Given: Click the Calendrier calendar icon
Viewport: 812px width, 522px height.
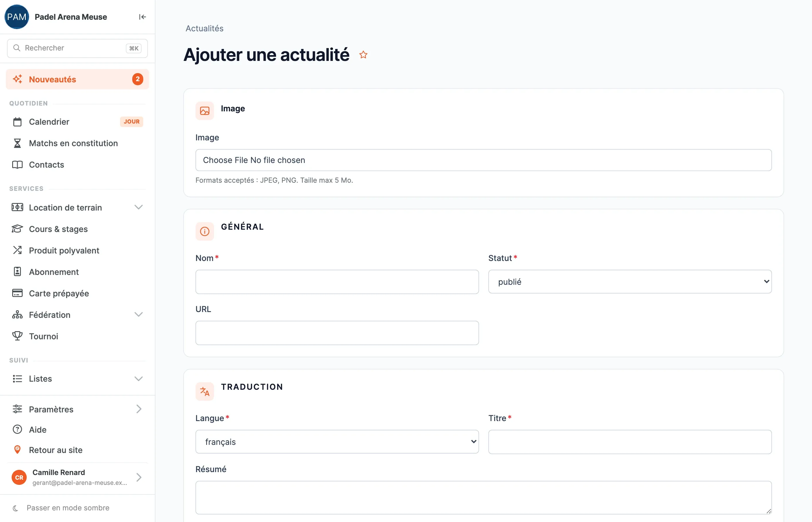Looking at the screenshot, I should 17,122.
